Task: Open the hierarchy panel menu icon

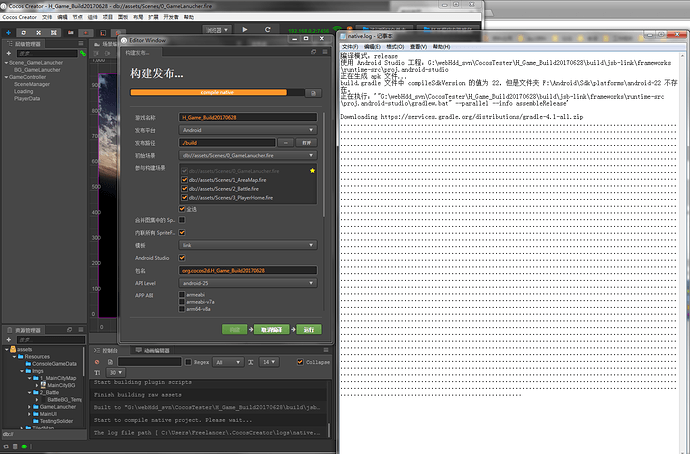Action: coord(81,43)
